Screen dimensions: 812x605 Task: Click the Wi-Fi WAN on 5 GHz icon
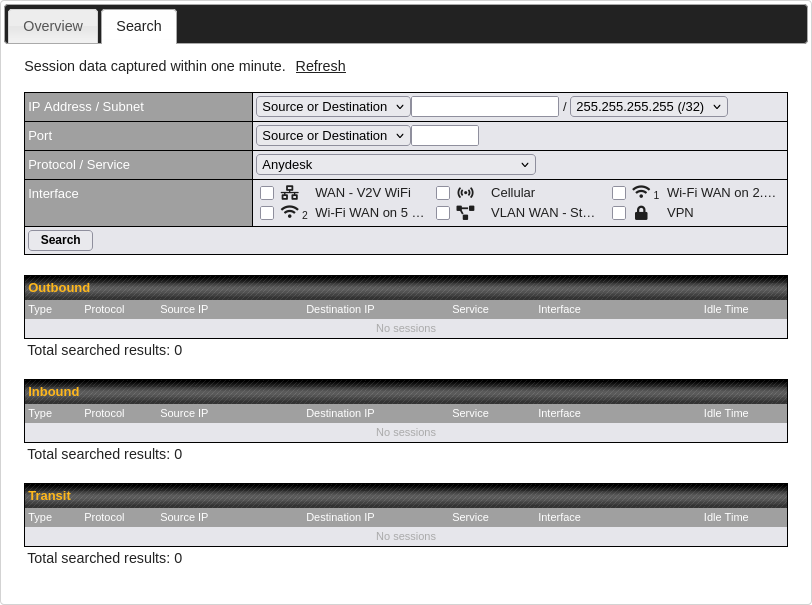290,212
